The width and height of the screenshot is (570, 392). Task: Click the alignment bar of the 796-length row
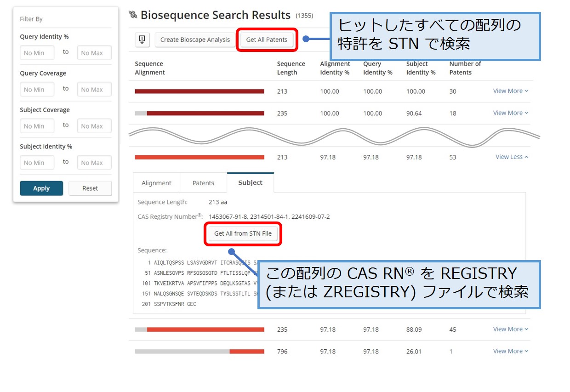pyautogui.click(x=199, y=352)
